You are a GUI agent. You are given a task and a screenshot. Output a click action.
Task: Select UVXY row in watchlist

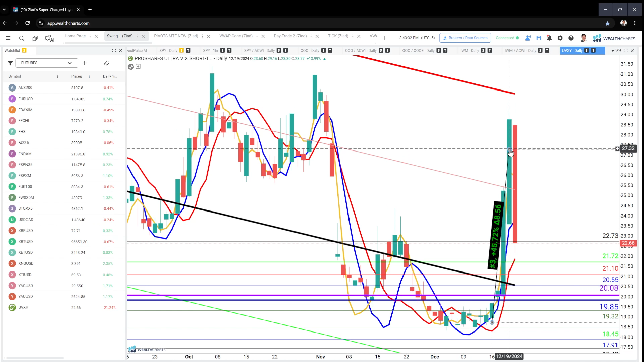coord(64,307)
